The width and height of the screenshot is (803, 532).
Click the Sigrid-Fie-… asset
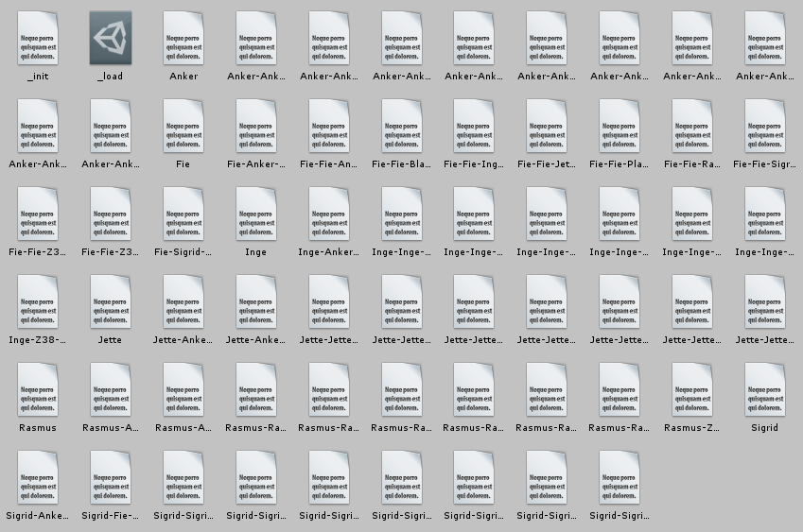point(111,478)
